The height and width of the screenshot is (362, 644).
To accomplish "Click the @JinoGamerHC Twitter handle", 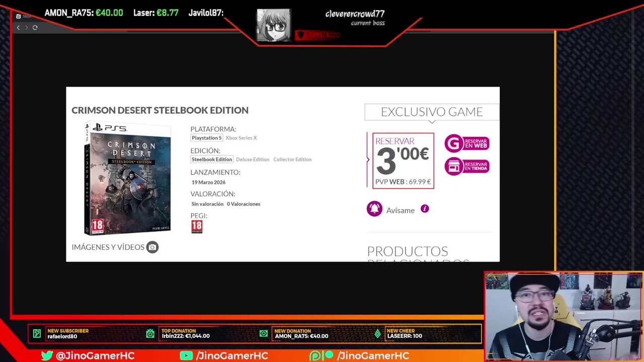I will tap(95, 355).
